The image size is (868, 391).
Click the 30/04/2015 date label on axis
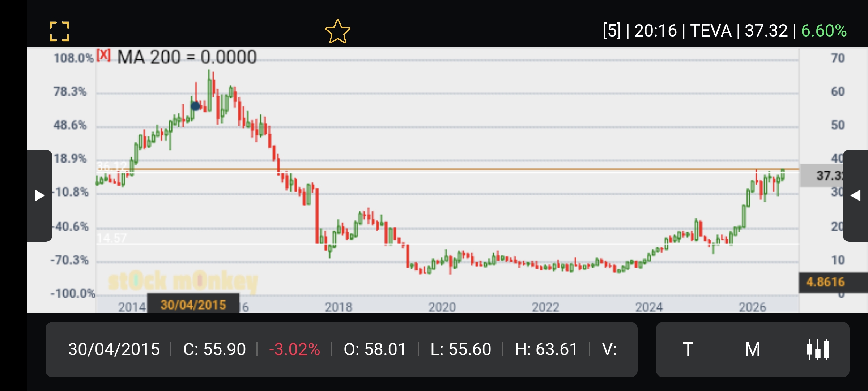point(193,304)
